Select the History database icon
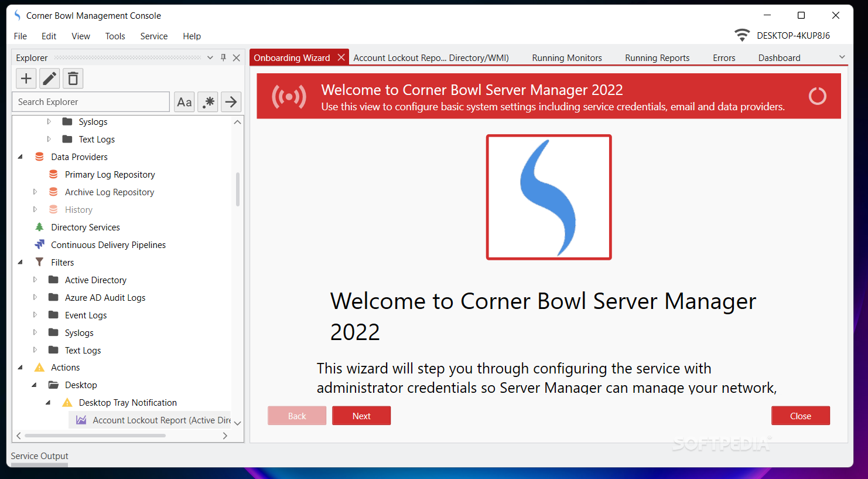The width and height of the screenshot is (868, 479). [53, 210]
